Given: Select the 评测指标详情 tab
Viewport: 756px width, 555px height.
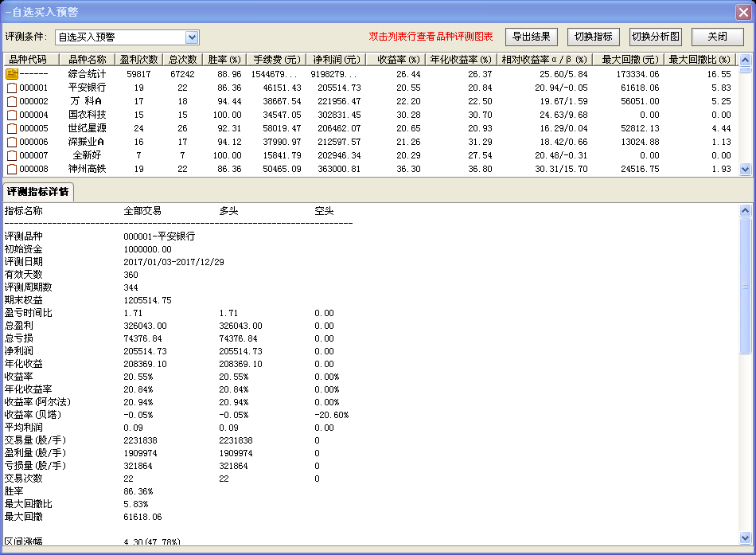Looking at the screenshot, I should click(x=37, y=192).
